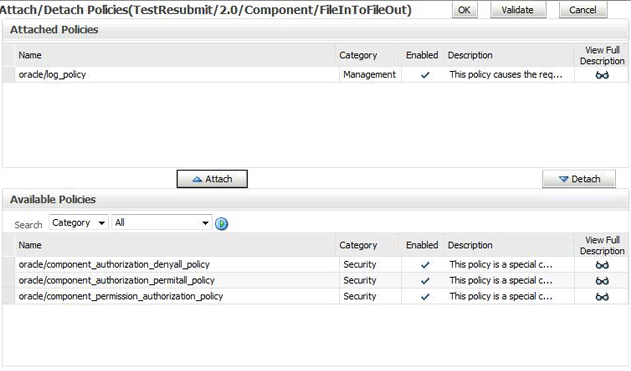This screenshot has height=371, width=631.
Task: Validate the attached policies
Action: (x=518, y=10)
